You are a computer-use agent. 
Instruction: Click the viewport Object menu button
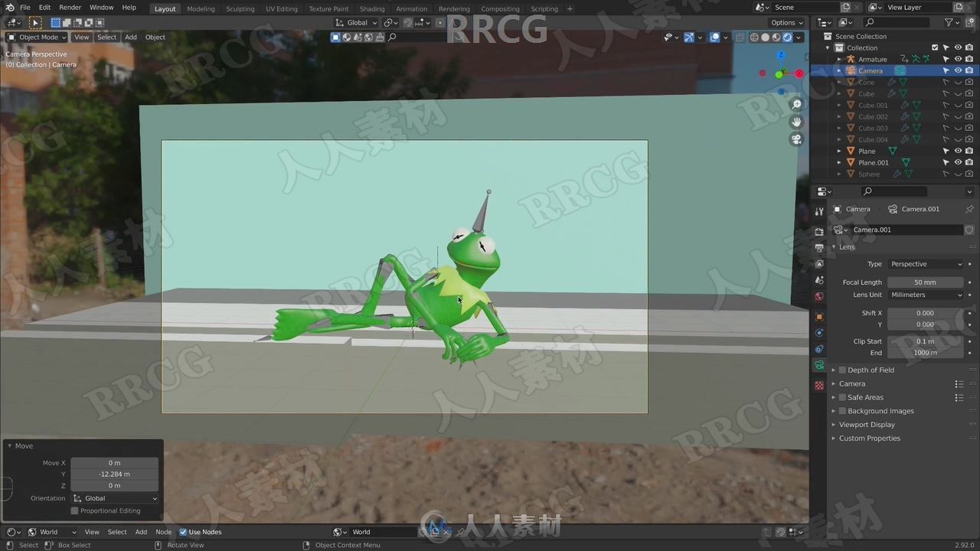155,37
